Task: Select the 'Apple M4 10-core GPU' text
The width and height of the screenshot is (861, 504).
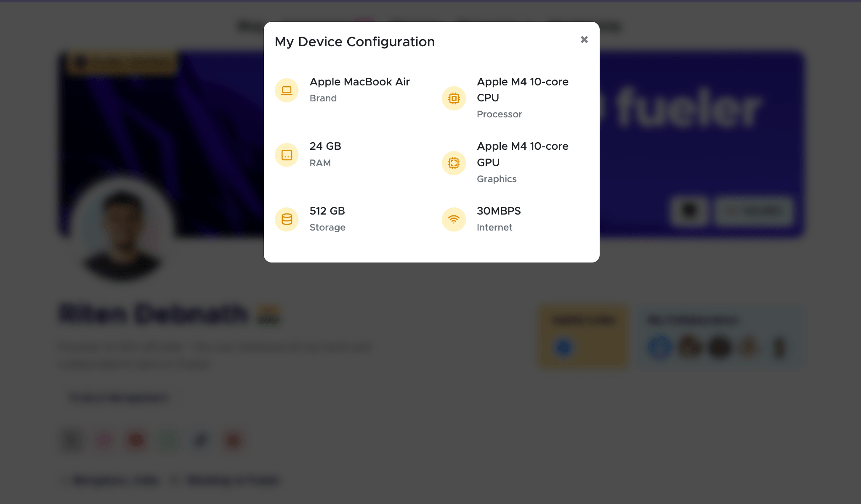Action: [x=523, y=154]
